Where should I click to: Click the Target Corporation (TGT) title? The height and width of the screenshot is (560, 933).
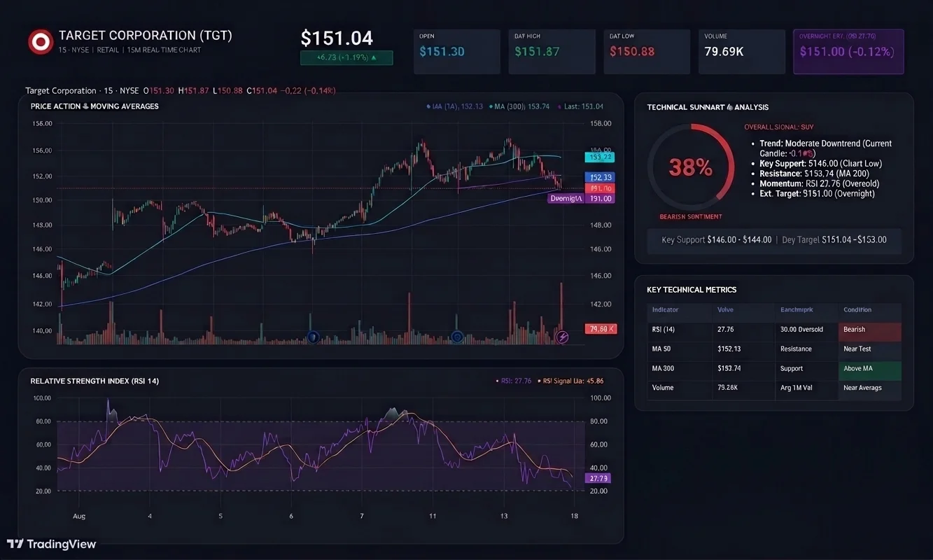(x=146, y=35)
